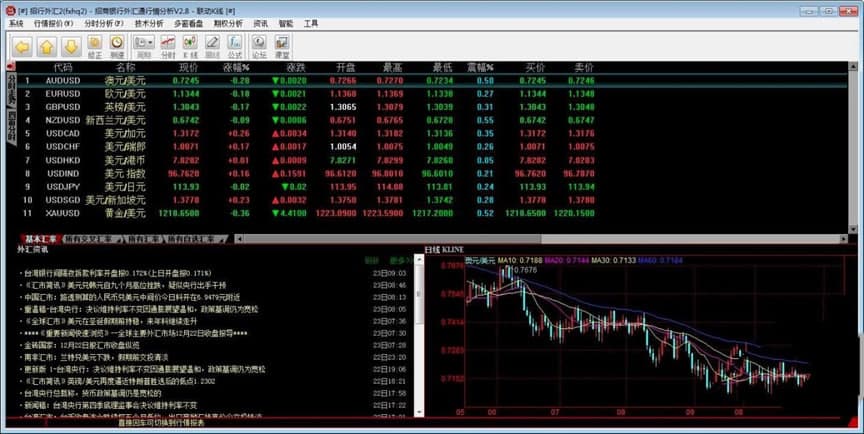864x434 pixels.
Task: Click the yellow up arrow toolbar icon
Action: [x=47, y=47]
